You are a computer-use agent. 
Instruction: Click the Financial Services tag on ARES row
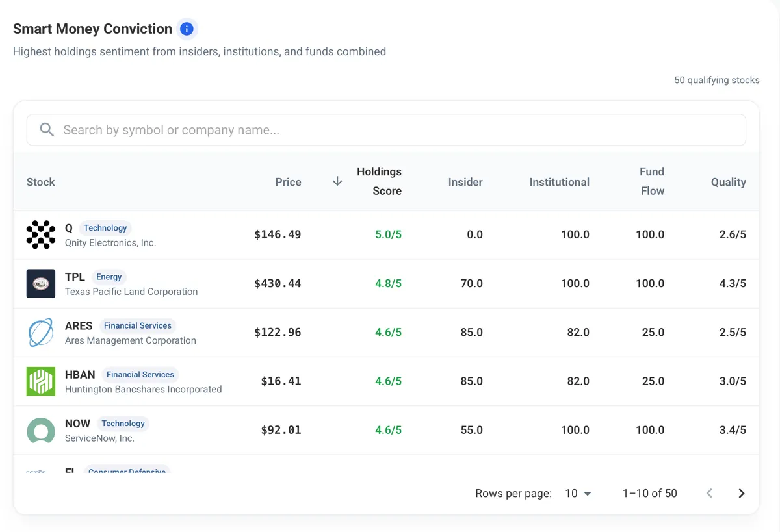pyautogui.click(x=138, y=325)
